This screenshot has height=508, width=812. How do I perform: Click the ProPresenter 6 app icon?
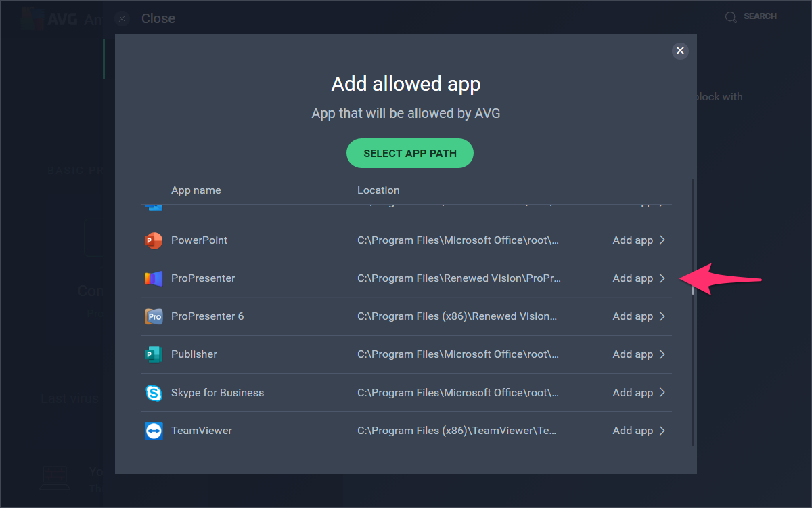(154, 316)
